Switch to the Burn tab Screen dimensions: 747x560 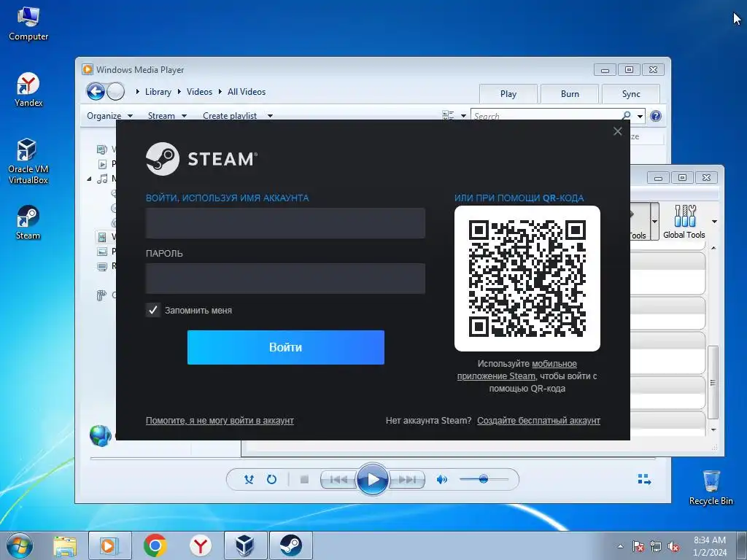point(570,94)
